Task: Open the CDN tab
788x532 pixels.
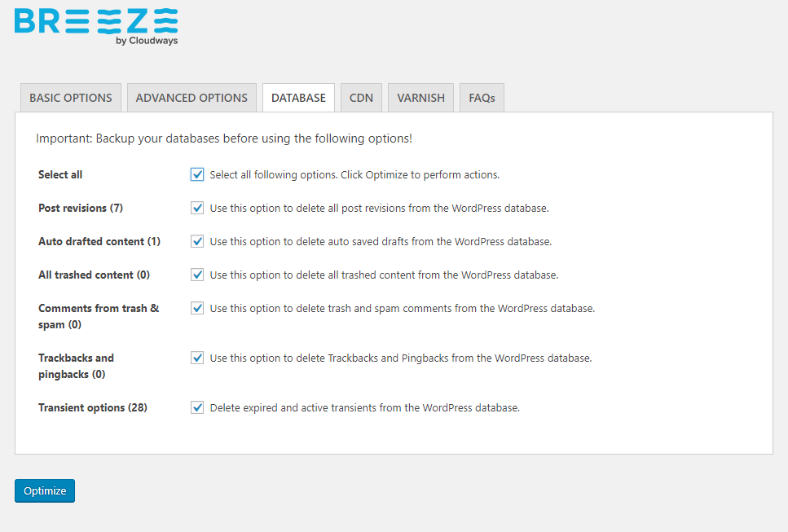Action: point(361,98)
